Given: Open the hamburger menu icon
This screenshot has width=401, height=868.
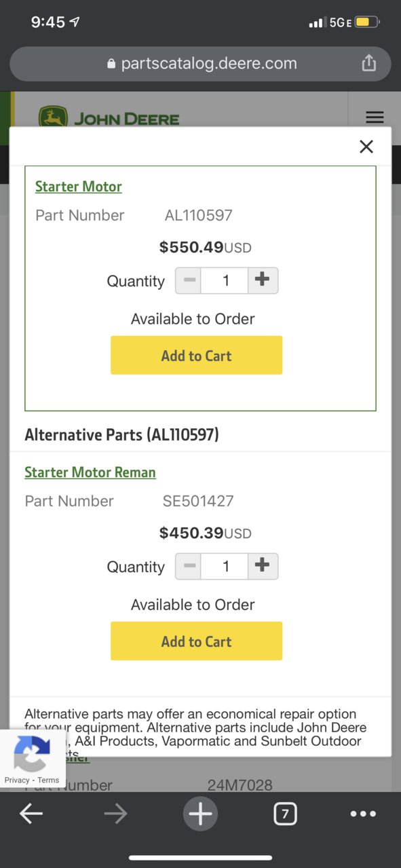Looking at the screenshot, I should click(x=375, y=117).
